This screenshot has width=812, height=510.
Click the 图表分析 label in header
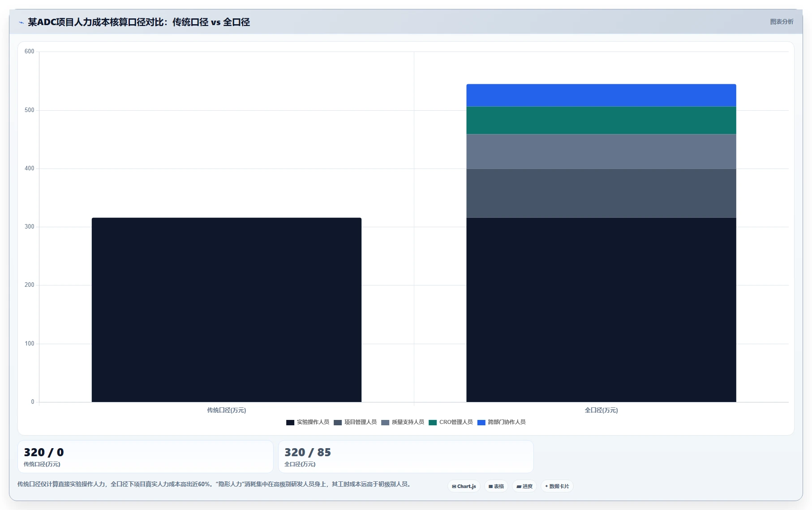pyautogui.click(x=782, y=22)
